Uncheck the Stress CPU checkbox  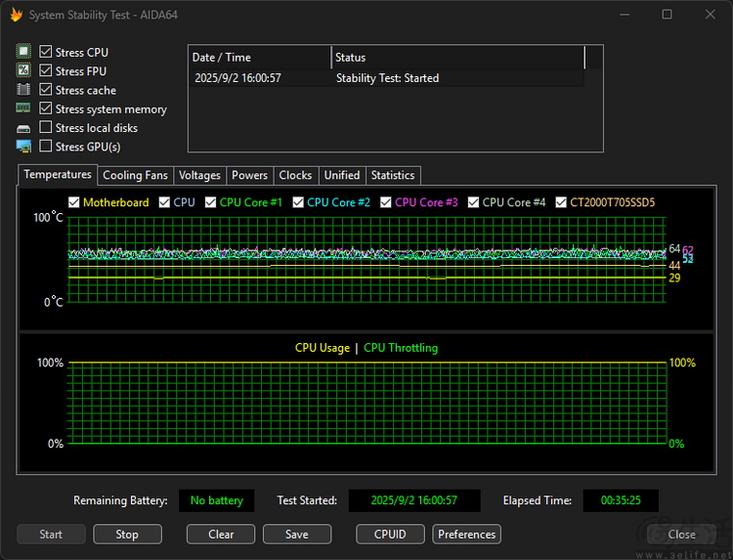[45, 52]
